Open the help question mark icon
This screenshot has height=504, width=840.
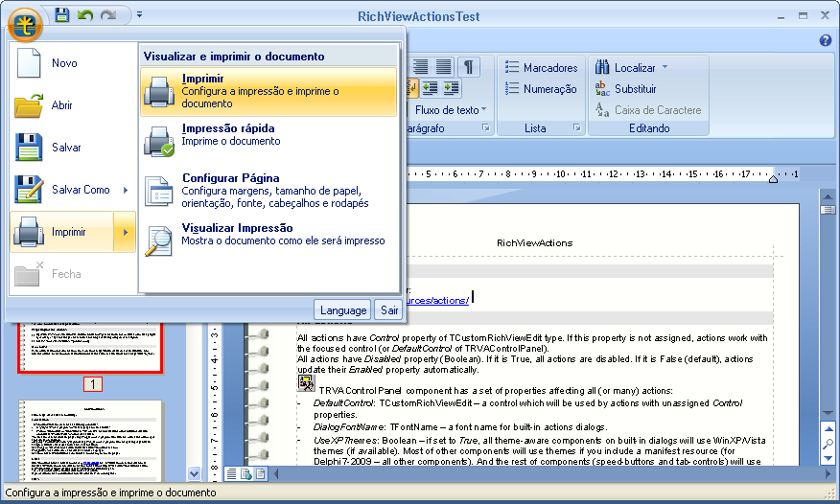pos(826,40)
